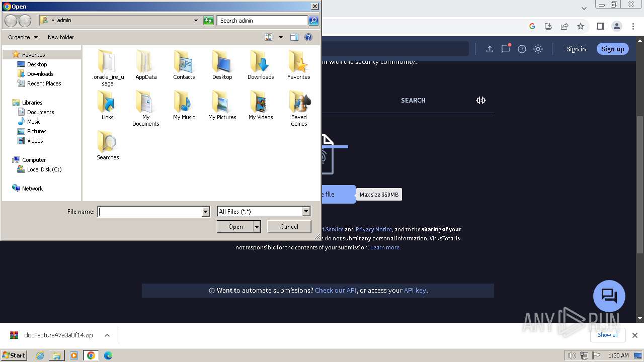Select Recent Places in navigation pane

click(x=44, y=83)
